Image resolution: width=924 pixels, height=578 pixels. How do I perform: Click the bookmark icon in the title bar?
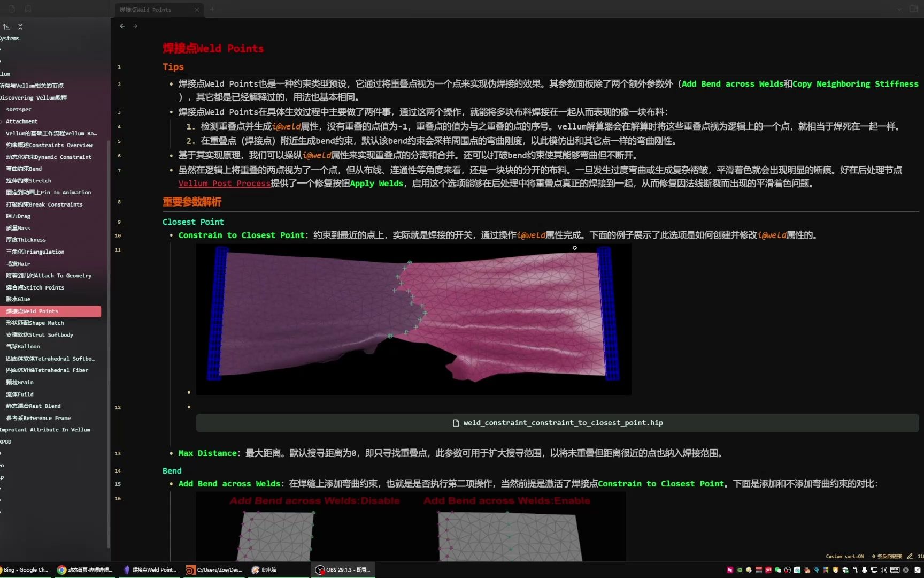coord(28,9)
